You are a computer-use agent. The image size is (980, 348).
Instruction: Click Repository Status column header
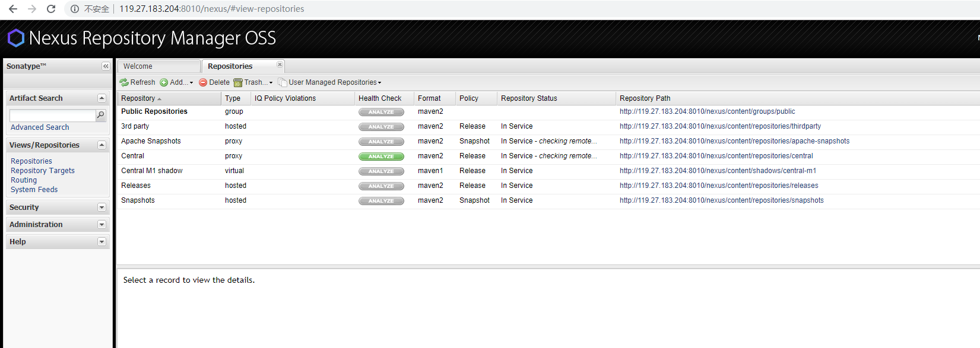click(556, 98)
